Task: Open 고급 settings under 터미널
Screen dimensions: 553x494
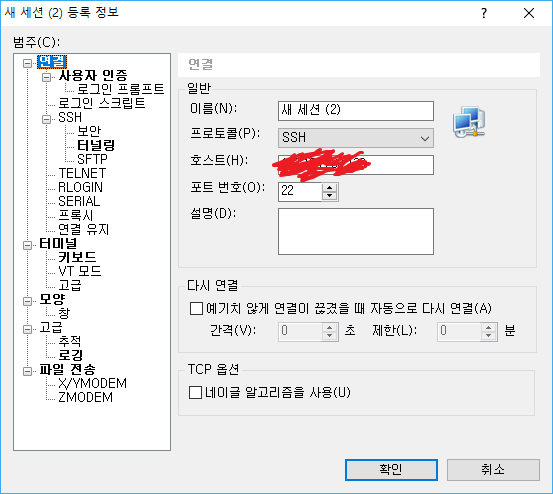Action: pos(70,285)
